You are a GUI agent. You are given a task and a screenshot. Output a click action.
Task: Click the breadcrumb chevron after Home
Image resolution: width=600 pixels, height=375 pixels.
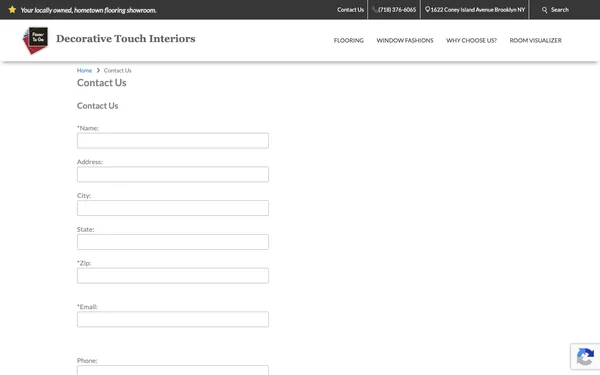point(98,70)
